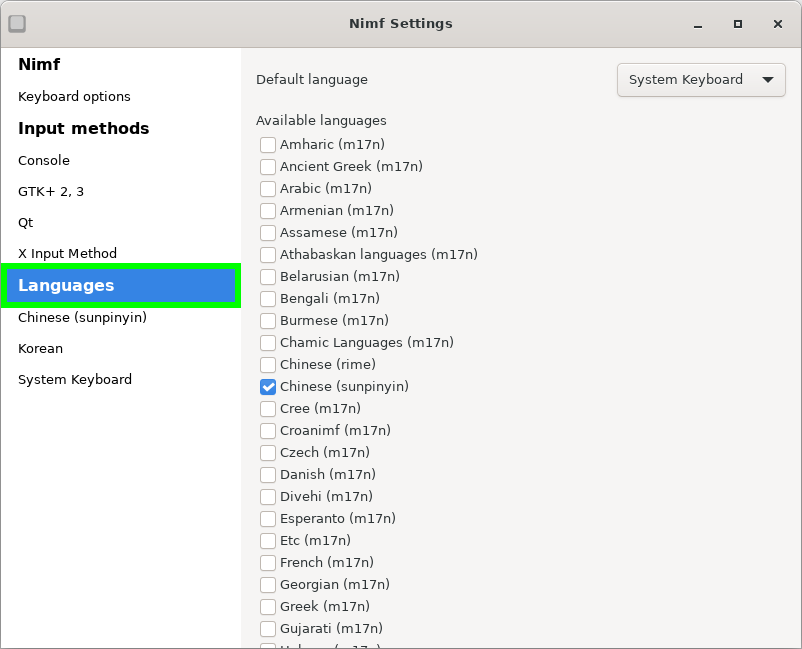802x649 pixels.
Task: Check the French (m17n) option
Action: (x=268, y=563)
